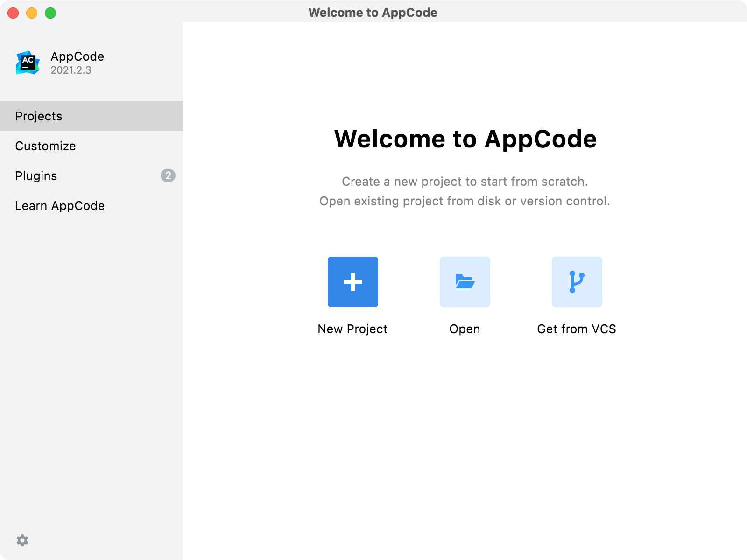The width and height of the screenshot is (747, 560).
Task: Click the 'Create a new project' description line
Action: click(x=465, y=182)
